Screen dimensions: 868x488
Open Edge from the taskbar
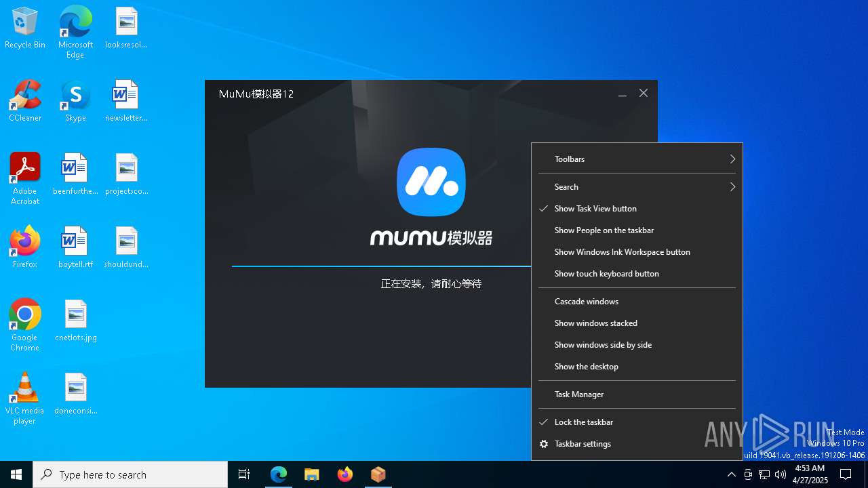(279, 474)
